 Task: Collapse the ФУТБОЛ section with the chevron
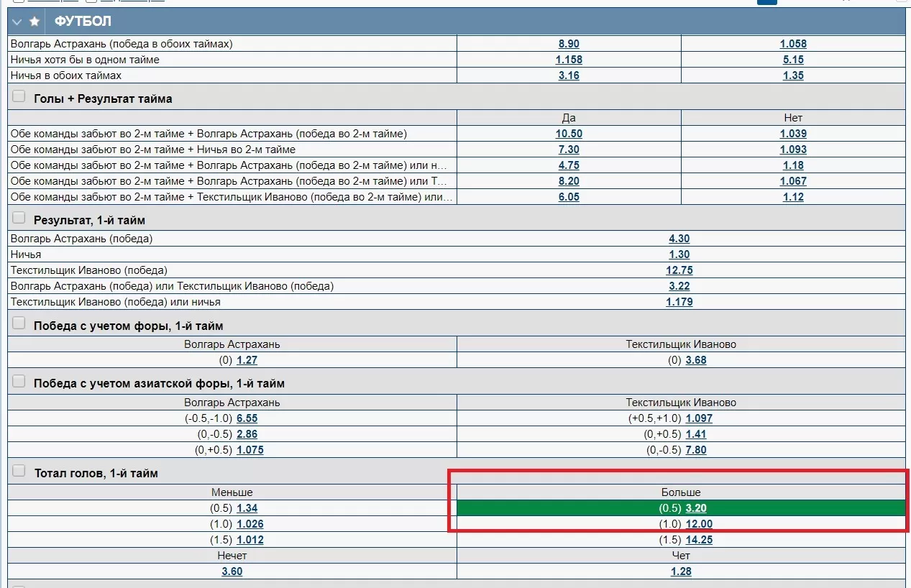(x=17, y=22)
